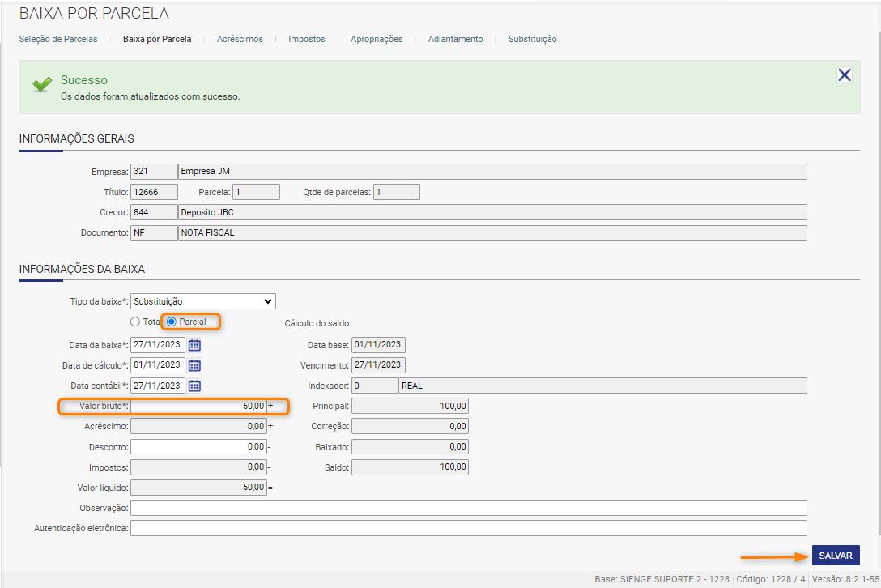Go to Seleção de Parcelas tab
Screen dimensions: 881x588
[x=58, y=39]
